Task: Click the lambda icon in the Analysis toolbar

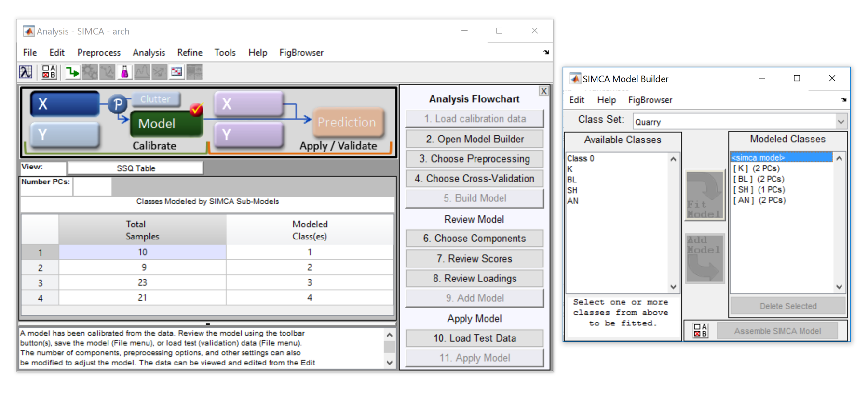Action: tap(26, 72)
